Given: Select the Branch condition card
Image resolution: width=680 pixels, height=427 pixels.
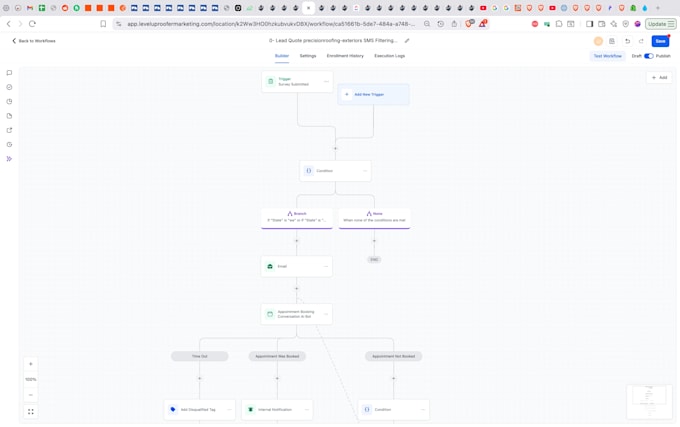Looking at the screenshot, I should coord(297,218).
